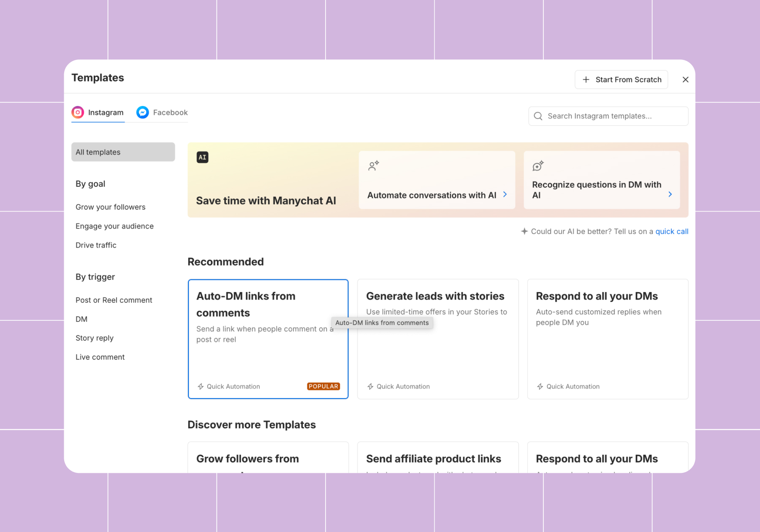Open Send affiliate product links template
760x532 pixels.
click(438, 458)
